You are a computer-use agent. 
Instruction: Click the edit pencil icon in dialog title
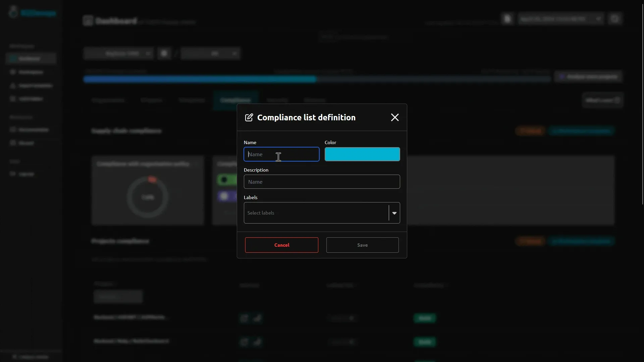(x=249, y=118)
